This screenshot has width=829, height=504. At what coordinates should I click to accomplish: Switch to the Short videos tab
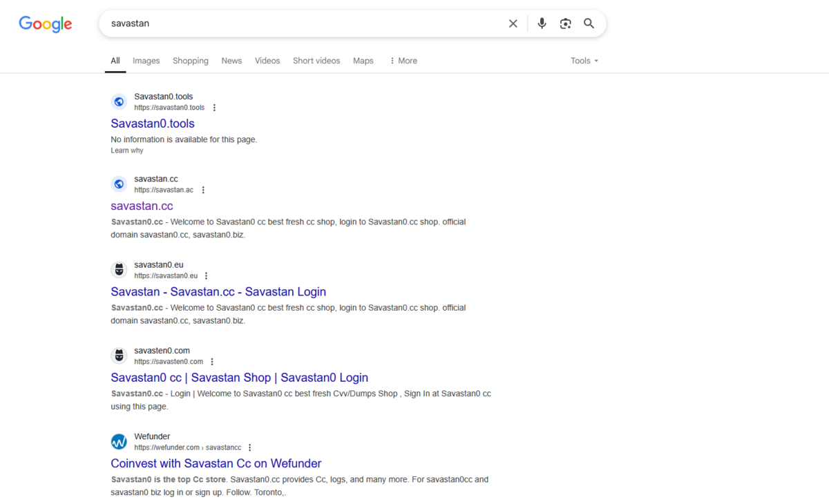[316, 61]
